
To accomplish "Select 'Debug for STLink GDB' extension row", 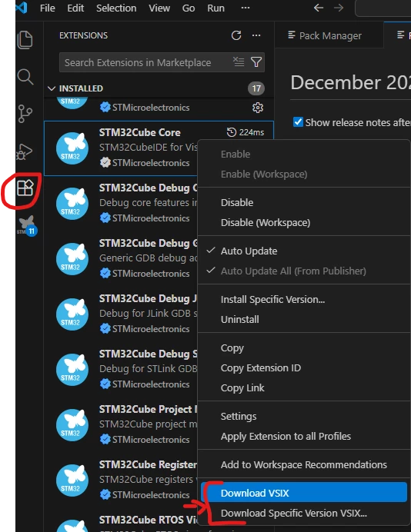I will click(x=122, y=370).
